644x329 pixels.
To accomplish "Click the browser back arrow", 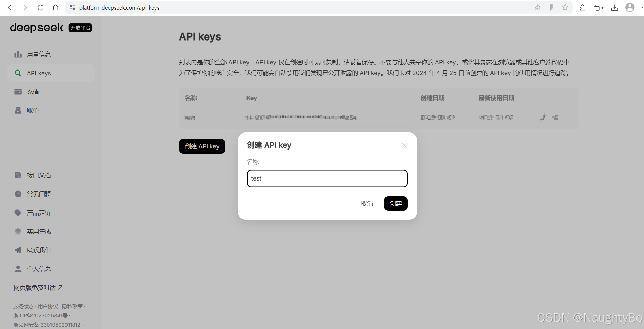I will pos(10,7).
